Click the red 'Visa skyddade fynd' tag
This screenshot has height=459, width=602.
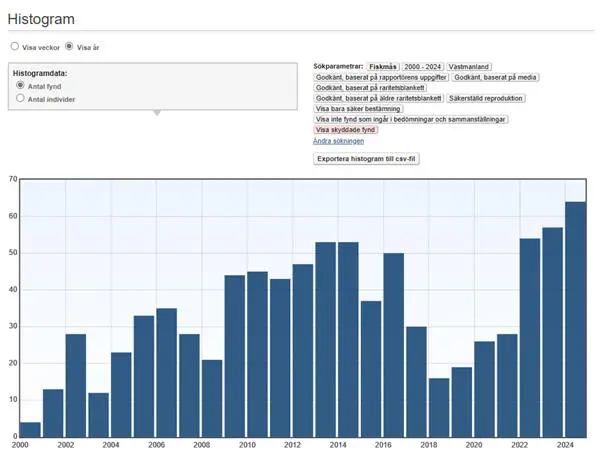tap(345, 130)
